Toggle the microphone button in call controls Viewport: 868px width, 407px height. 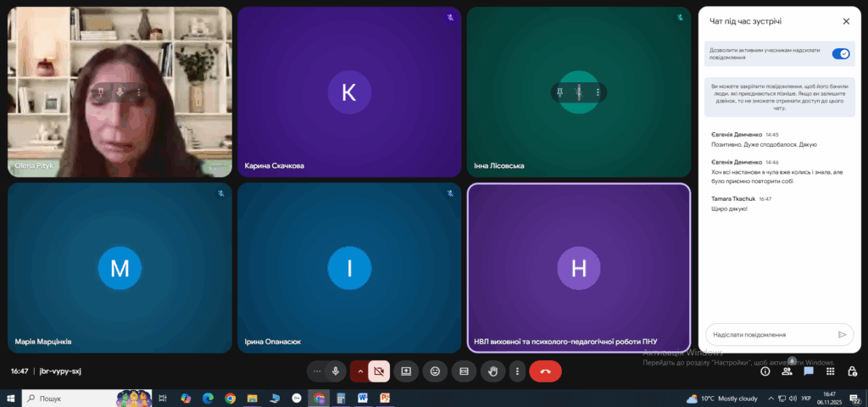[x=336, y=371]
